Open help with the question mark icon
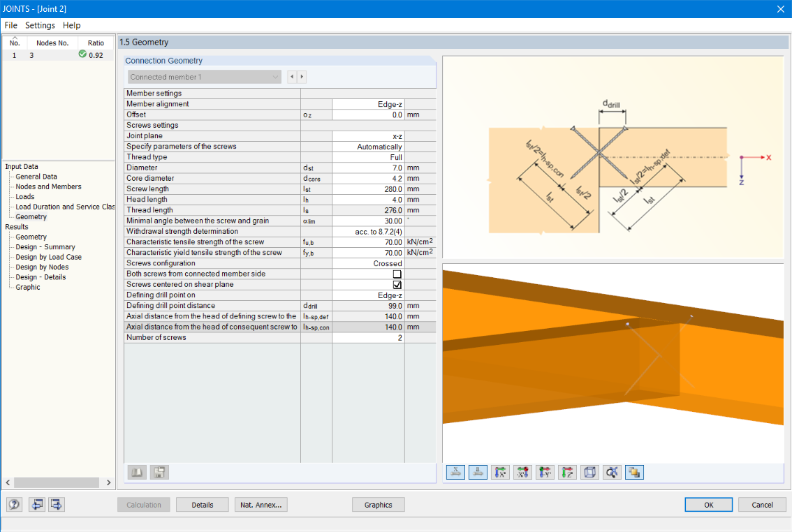 point(14,504)
